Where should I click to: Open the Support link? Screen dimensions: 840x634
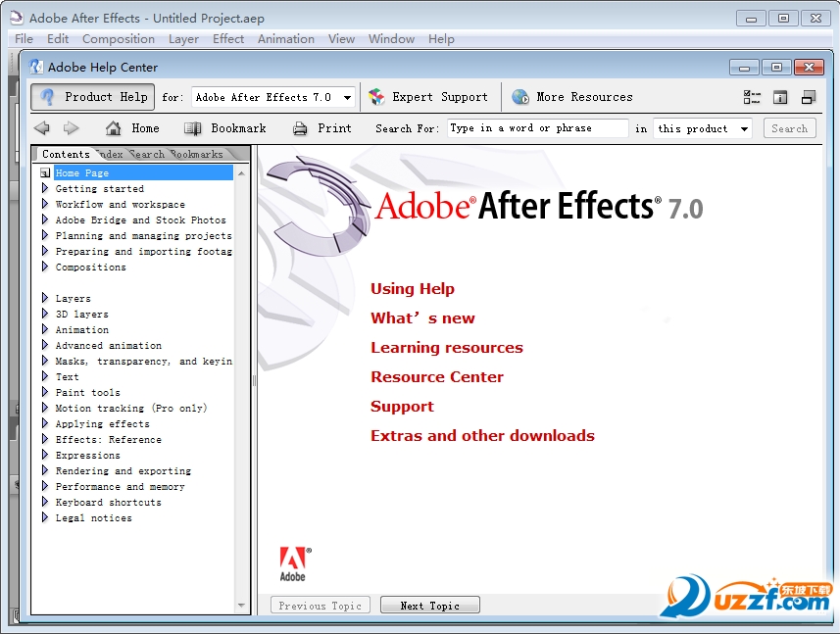[x=402, y=407]
